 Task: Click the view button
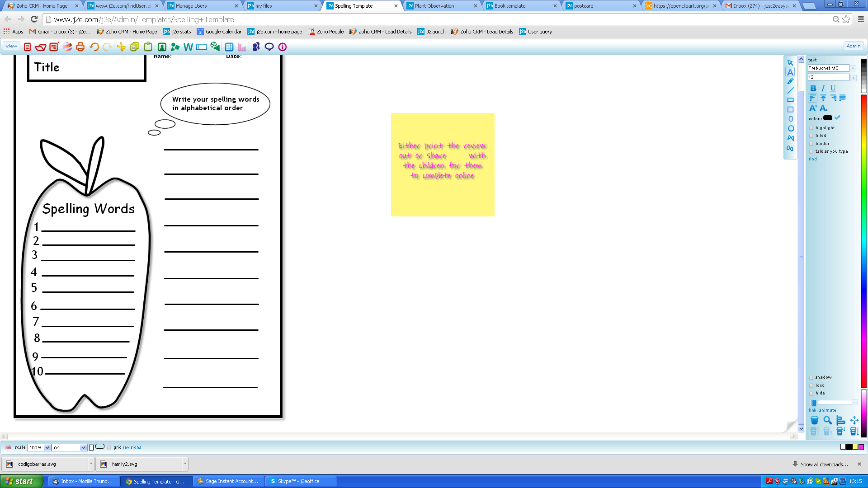click(11, 46)
